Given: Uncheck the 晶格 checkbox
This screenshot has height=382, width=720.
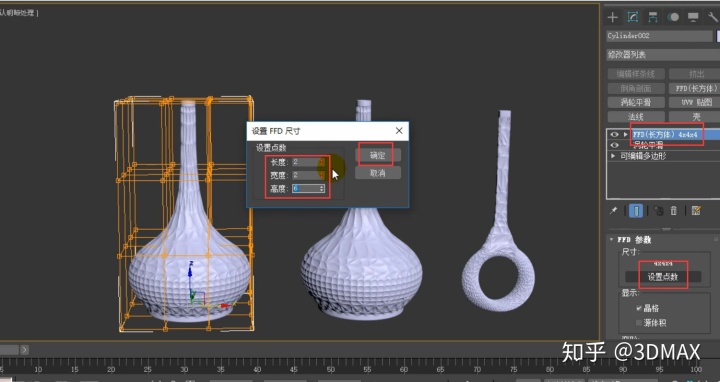Looking at the screenshot, I should 639,308.
